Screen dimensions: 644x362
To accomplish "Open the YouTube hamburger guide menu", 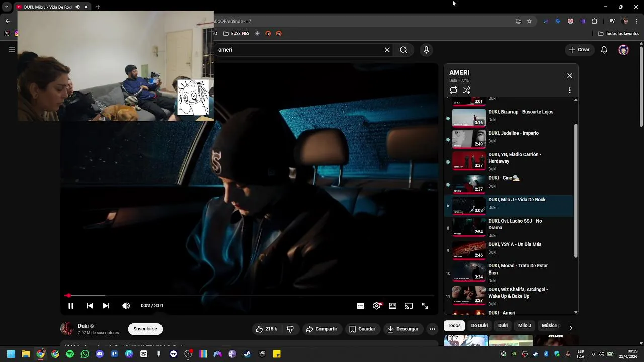I will pyautogui.click(x=12, y=50).
